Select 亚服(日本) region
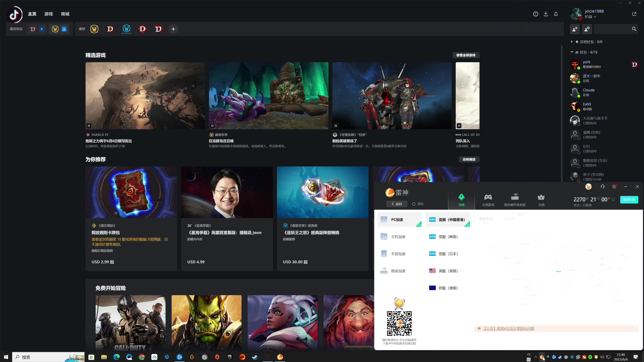 click(x=448, y=254)
